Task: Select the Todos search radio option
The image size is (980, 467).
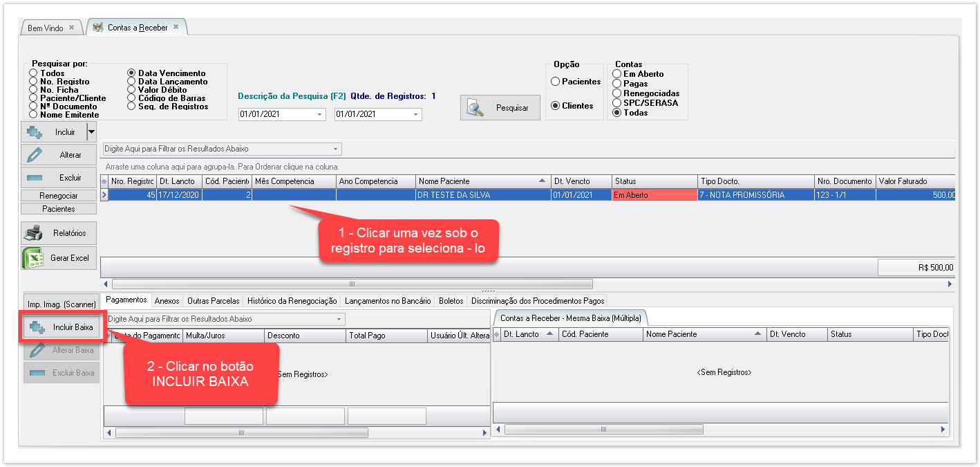Action: (33, 73)
